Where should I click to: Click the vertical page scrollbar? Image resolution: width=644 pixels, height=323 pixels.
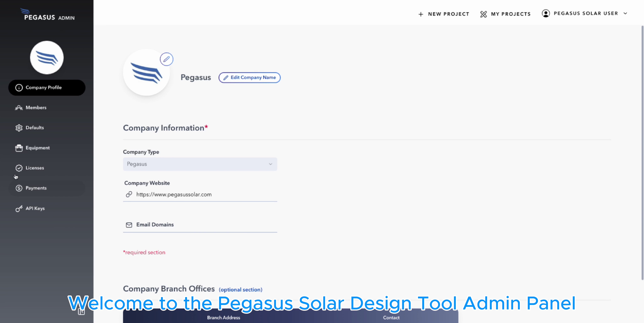pos(642,152)
